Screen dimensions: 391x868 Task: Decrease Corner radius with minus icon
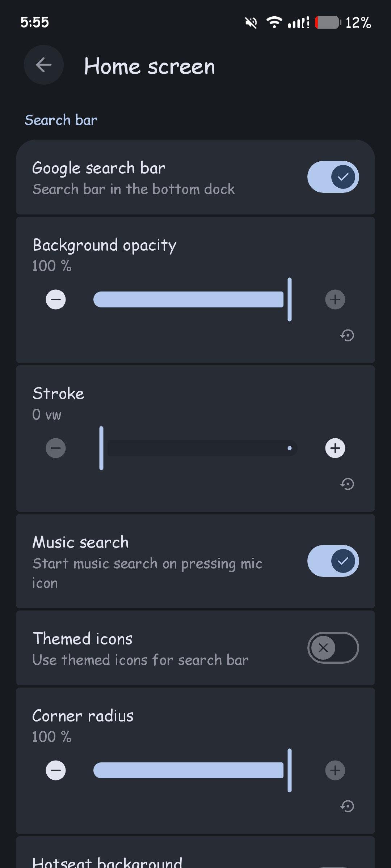[x=56, y=770]
